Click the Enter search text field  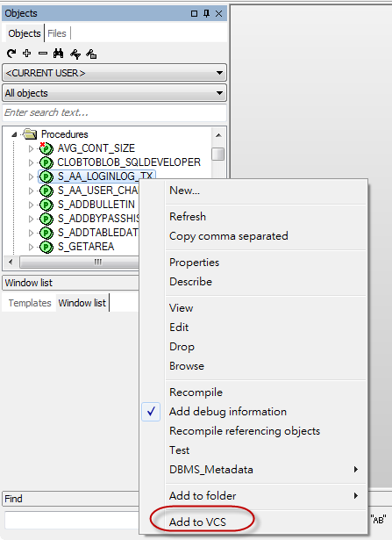[x=115, y=112]
